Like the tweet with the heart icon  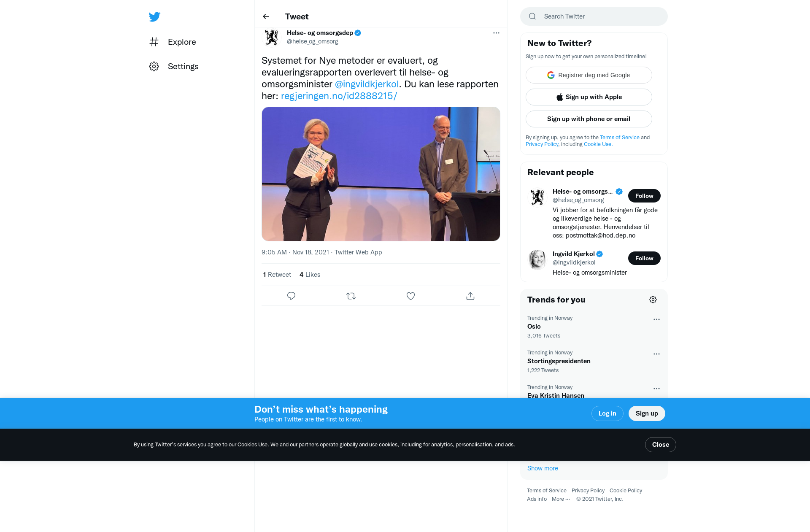click(x=410, y=296)
